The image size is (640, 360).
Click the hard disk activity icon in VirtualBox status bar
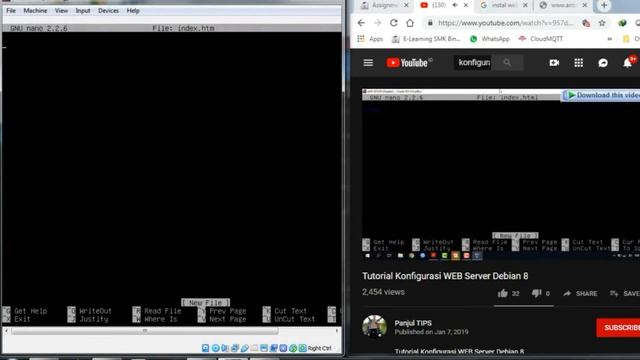205,348
